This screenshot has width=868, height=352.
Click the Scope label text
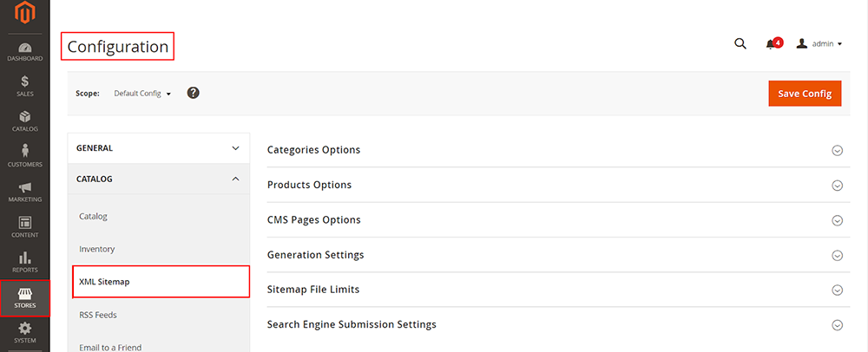click(x=88, y=94)
